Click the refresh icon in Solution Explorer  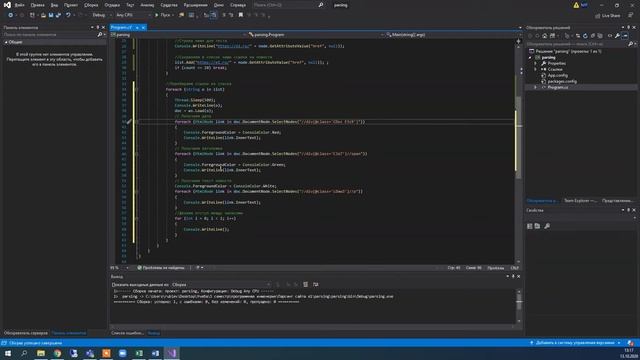pos(585,36)
